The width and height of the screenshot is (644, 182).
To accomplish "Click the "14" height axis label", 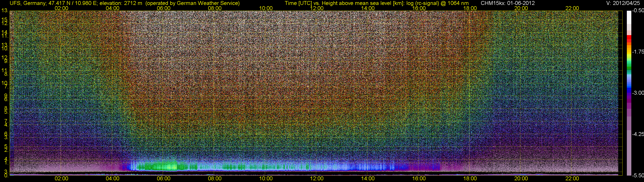I will (5, 32).
